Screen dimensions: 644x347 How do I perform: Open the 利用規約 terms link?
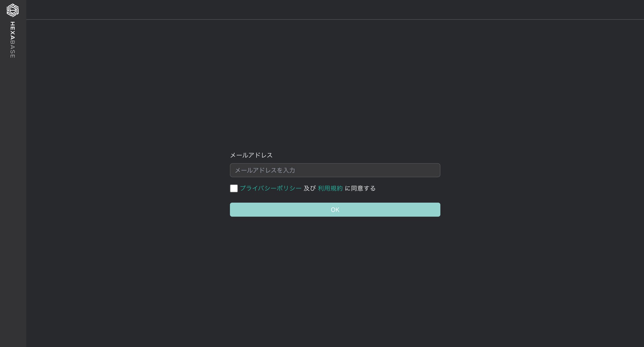pos(330,188)
